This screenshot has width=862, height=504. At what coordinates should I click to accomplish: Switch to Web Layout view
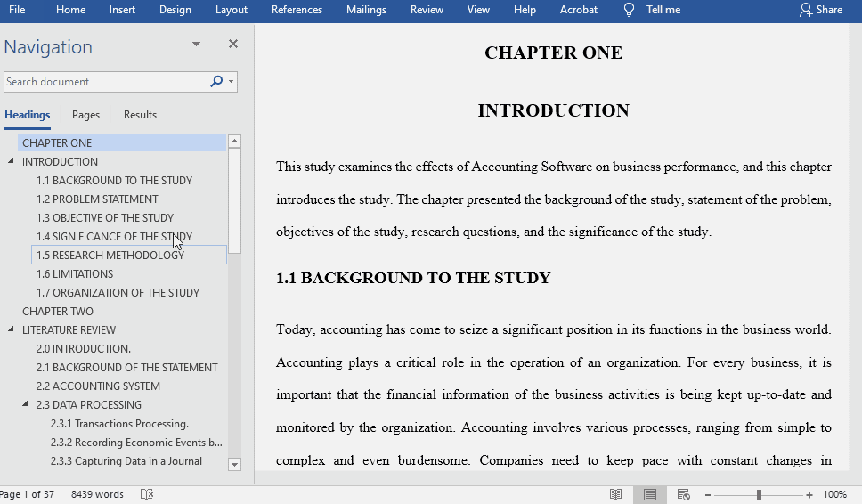(x=683, y=495)
